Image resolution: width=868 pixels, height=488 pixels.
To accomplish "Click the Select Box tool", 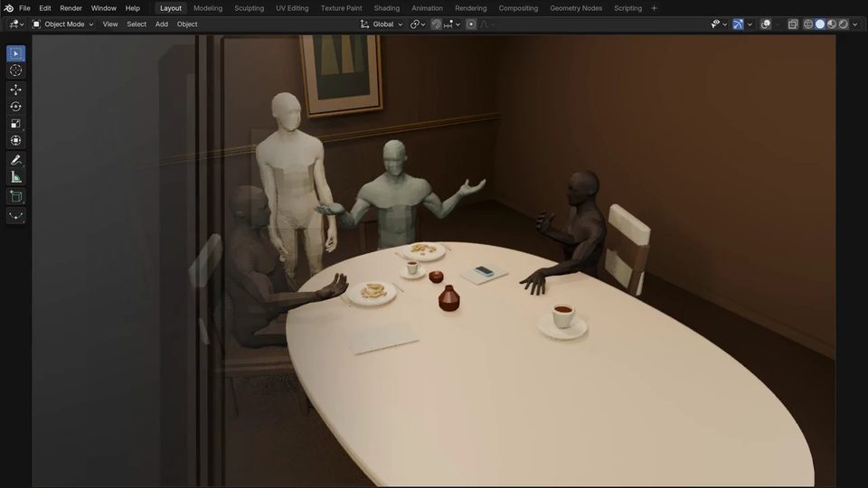I will click(x=15, y=53).
